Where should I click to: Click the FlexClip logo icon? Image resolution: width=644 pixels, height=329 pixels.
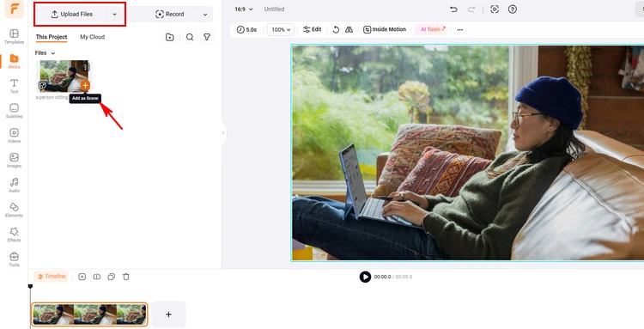point(14,9)
